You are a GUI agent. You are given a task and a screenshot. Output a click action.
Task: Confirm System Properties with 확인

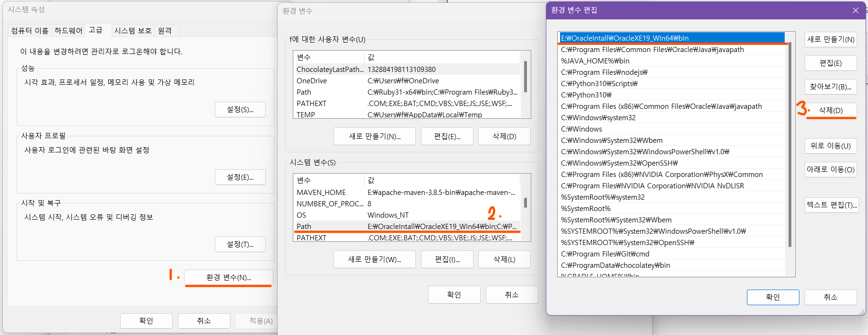[x=146, y=321]
